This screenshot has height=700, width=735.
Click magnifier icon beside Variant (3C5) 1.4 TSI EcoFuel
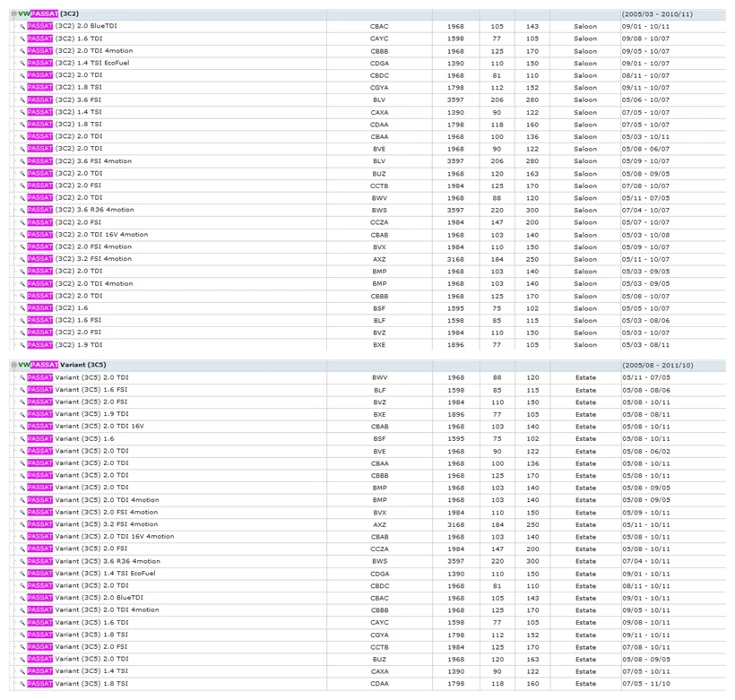22,574
